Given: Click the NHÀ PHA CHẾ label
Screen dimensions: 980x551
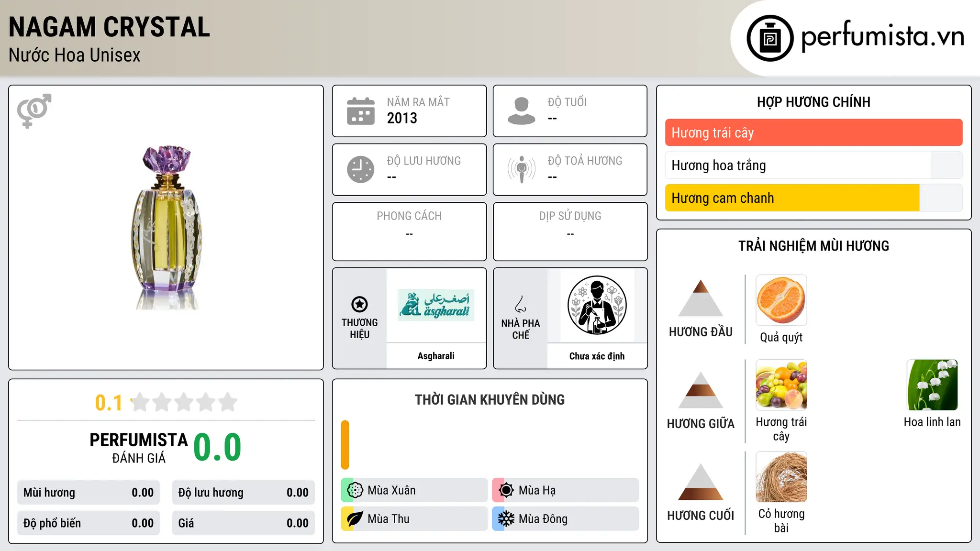Looking at the screenshot, I should coord(521,329).
